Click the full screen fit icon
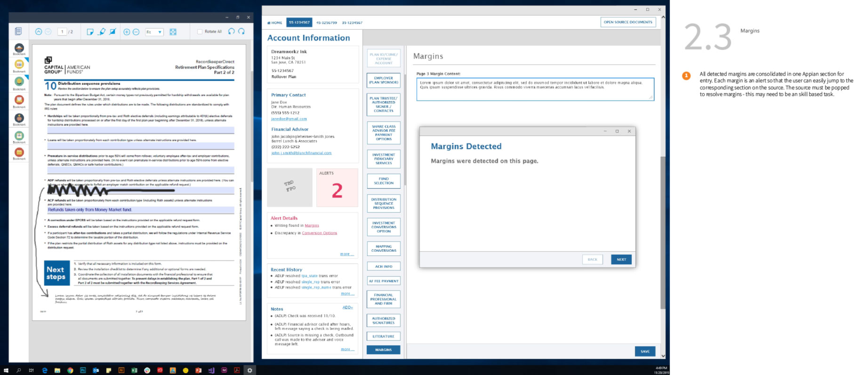868x375 pixels. pyautogui.click(x=173, y=32)
